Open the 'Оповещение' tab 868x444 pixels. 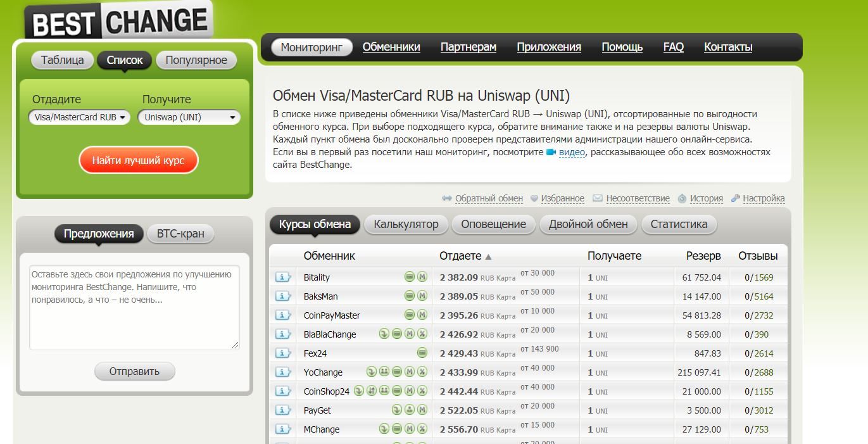point(493,224)
